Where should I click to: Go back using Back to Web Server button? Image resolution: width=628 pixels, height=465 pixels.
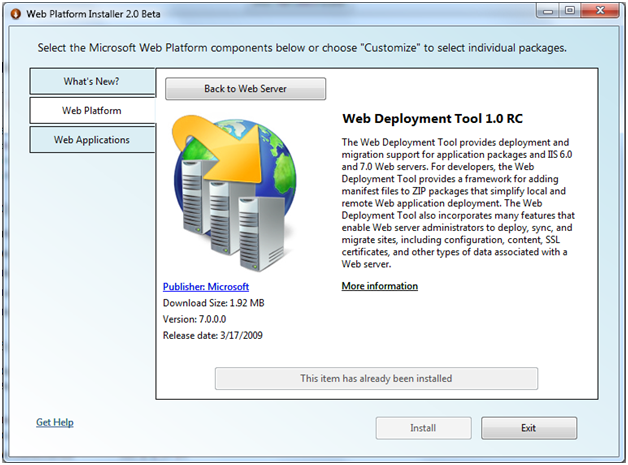[x=246, y=89]
